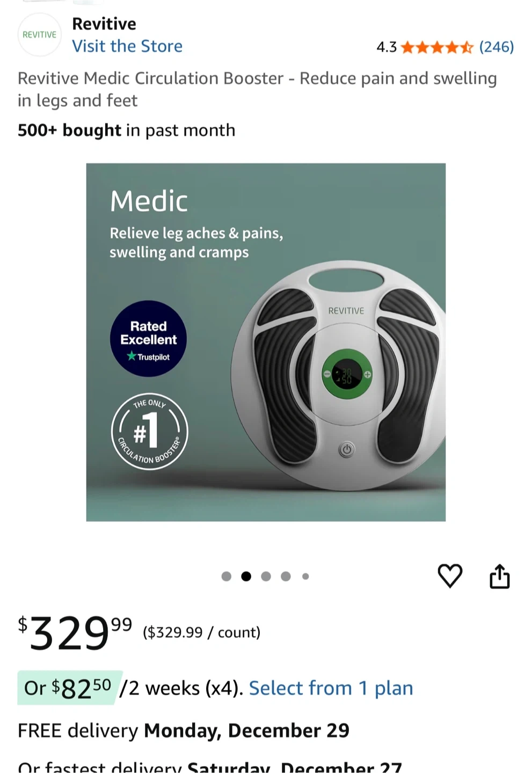
Task: Tap the star rating icons
Action: [x=437, y=47]
